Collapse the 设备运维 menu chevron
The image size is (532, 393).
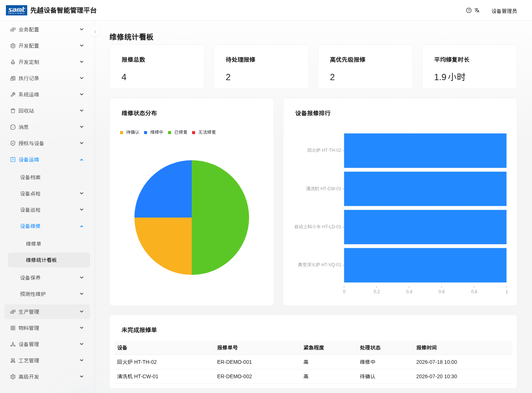(x=82, y=160)
